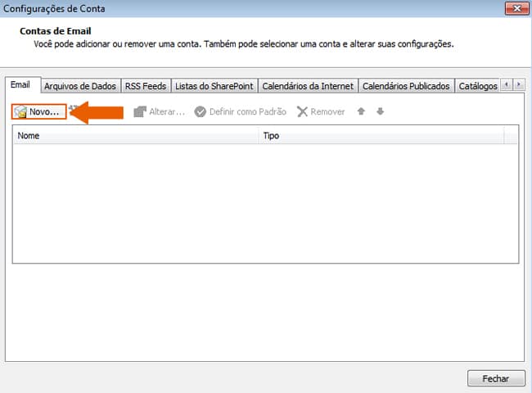Viewport: 532px width, 393px height.
Task: Click the empty accounts list area
Action: [265, 203]
